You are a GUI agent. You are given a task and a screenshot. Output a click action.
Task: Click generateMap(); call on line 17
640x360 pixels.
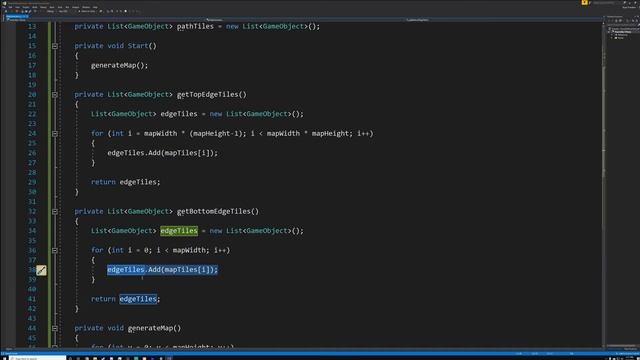(120, 65)
